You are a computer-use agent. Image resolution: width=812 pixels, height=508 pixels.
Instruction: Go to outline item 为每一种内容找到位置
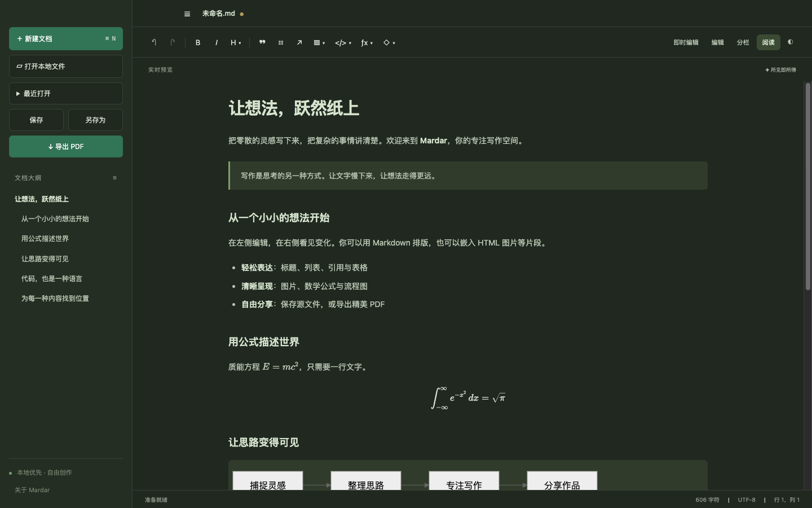click(x=55, y=299)
